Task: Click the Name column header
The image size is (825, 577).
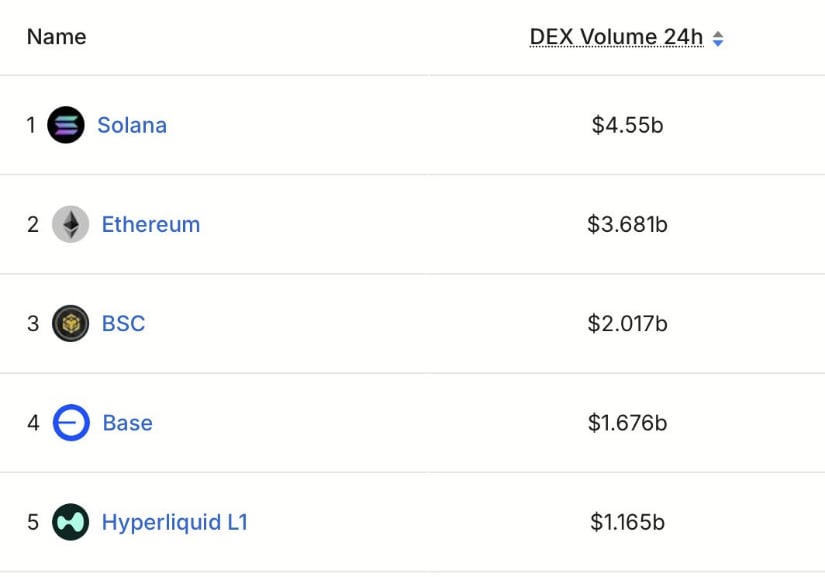Action: click(x=56, y=37)
